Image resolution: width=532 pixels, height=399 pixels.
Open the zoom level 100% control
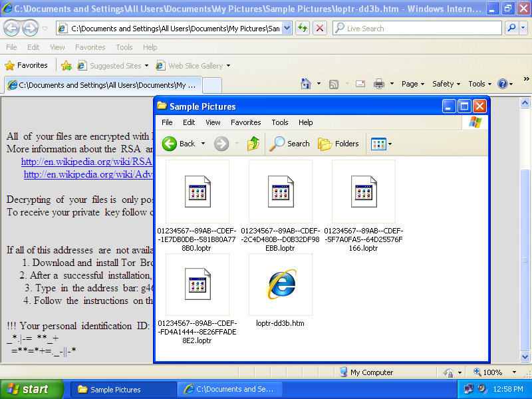point(488,372)
